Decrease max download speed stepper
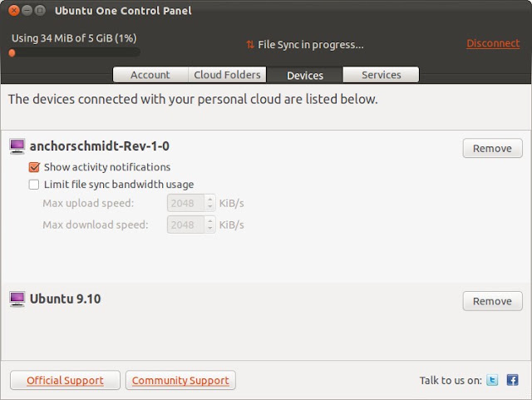This screenshot has width=532, height=400. coord(210,229)
